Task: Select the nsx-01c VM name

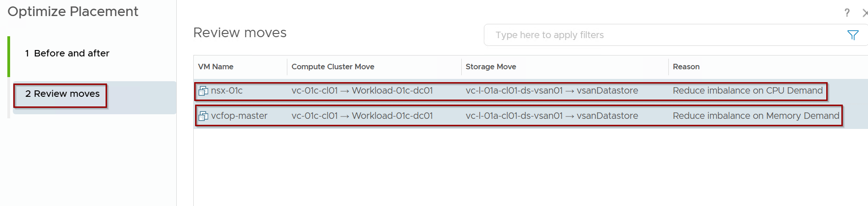Action: point(227,91)
